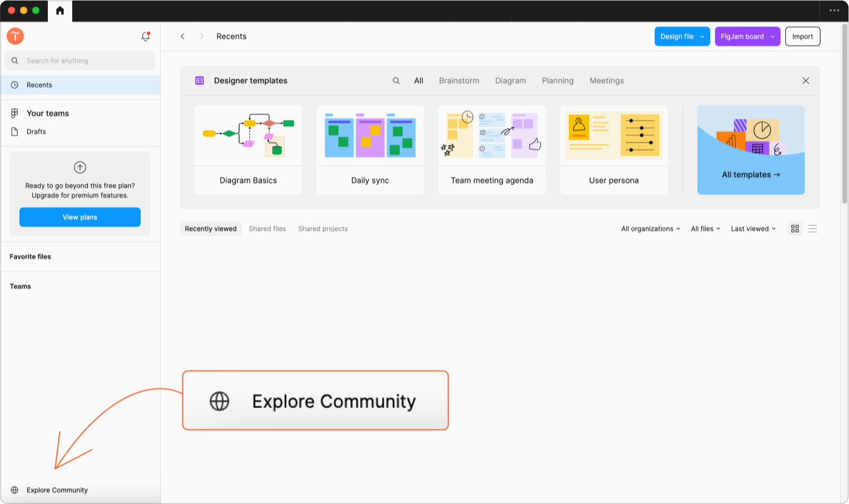
Task: Click the globe icon beside Explore Community
Action: click(15, 490)
